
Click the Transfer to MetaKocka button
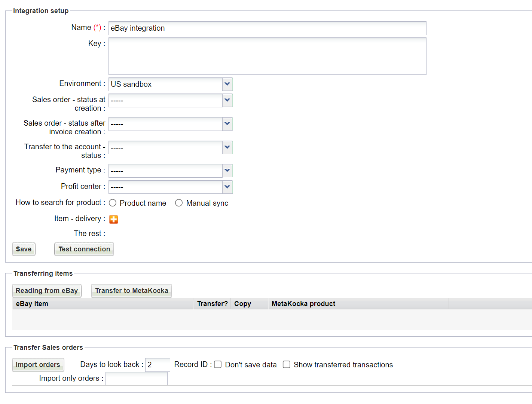[x=132, y=291]
